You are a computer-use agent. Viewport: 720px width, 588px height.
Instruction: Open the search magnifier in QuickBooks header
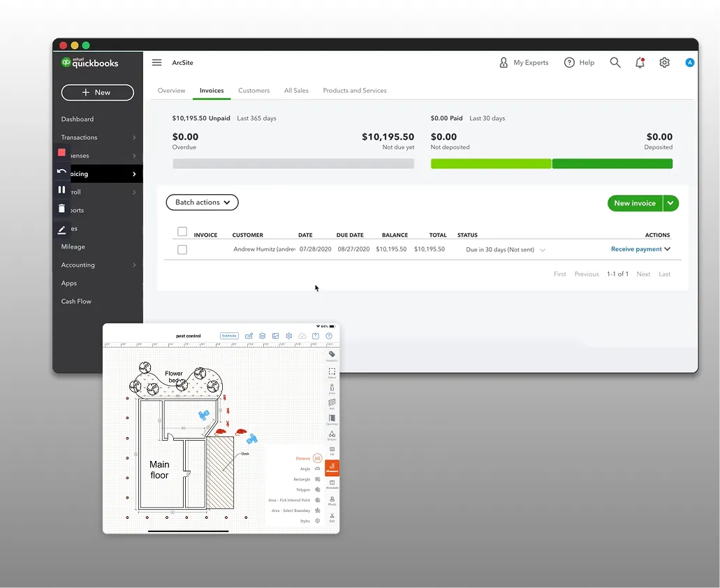[x=615, y=62]
